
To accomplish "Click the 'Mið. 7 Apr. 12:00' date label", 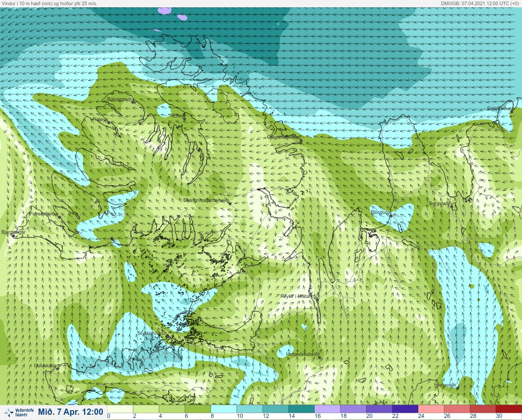I will [70, 412].
